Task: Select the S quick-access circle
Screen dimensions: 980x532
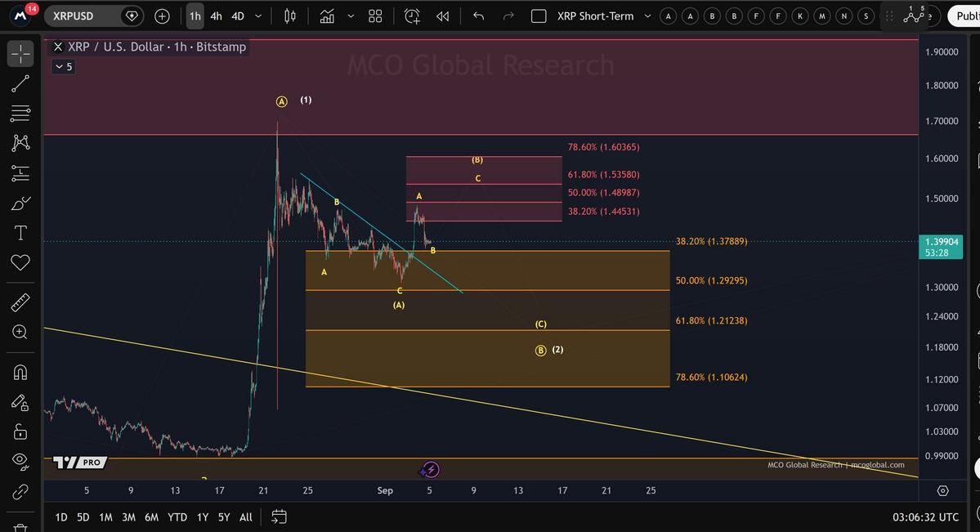Action: point(866,16)
